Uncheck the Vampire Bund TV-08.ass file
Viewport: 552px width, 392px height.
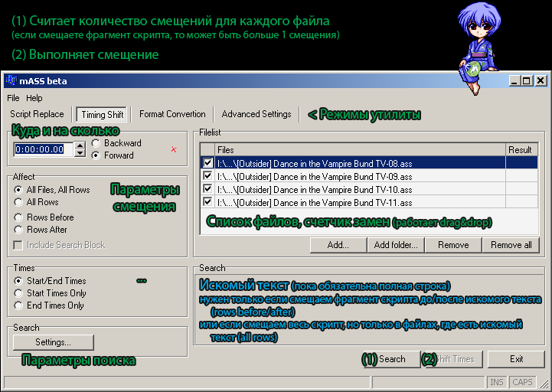[207, 163]
